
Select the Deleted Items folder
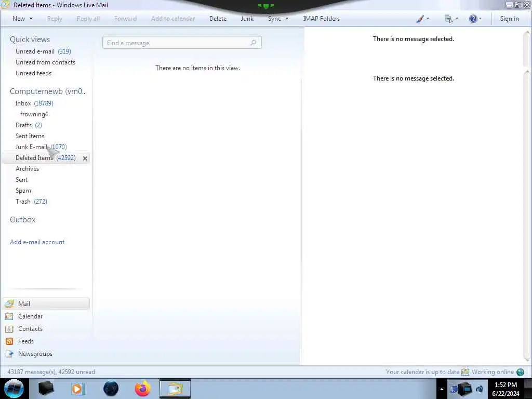pyautogui.click(x=46, y=158)
